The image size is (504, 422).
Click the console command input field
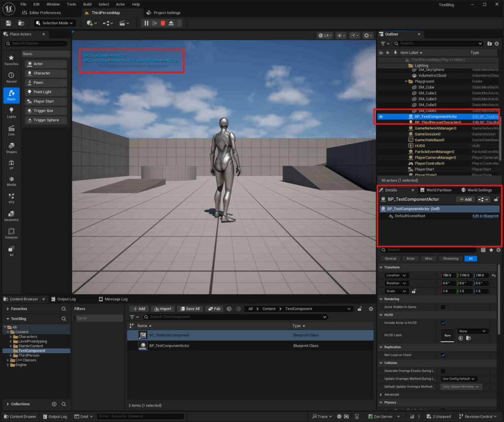[140, 417]
